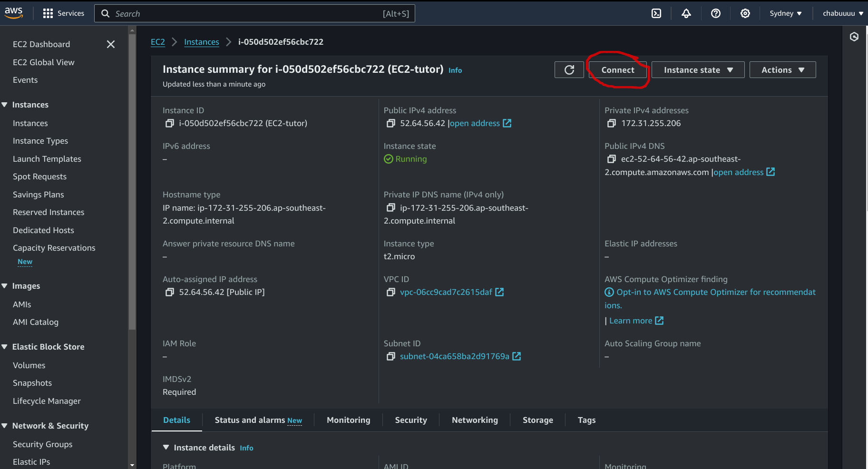
Task: Open the Actions dropdown menu
Action: point(782,70)
